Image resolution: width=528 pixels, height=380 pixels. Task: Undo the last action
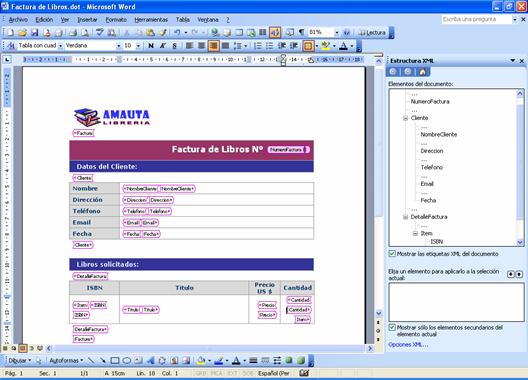(177, 33)
